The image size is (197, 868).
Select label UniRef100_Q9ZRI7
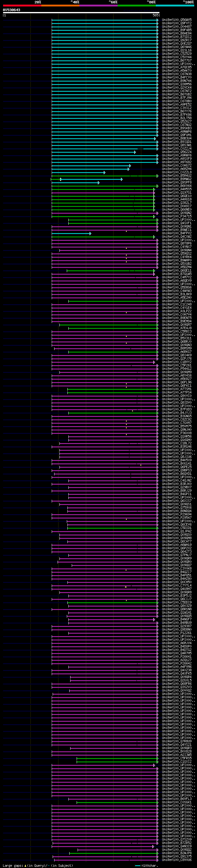pos(177,40)
